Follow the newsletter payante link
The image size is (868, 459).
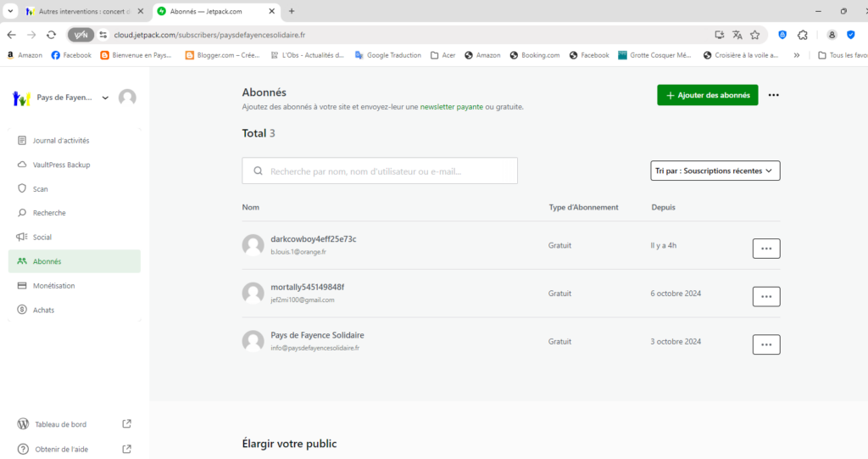pos(453,108)
